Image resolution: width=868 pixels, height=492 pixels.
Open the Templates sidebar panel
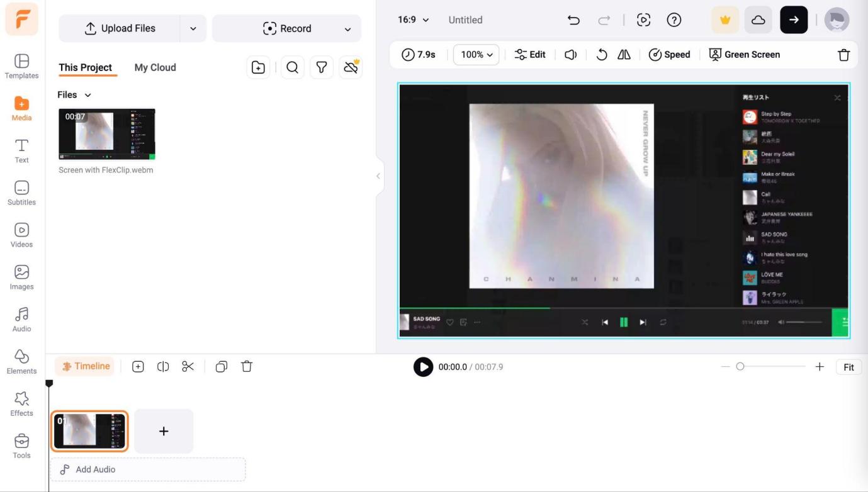[x=21, y=67]
